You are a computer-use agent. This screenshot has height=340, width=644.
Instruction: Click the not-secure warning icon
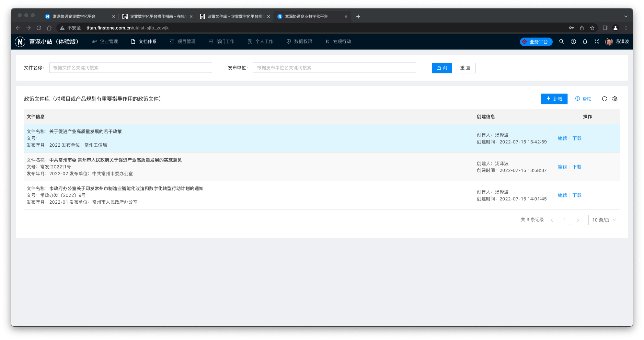pos(62,28)
